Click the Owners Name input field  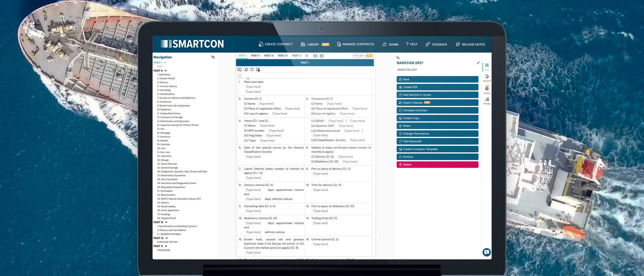266,104
